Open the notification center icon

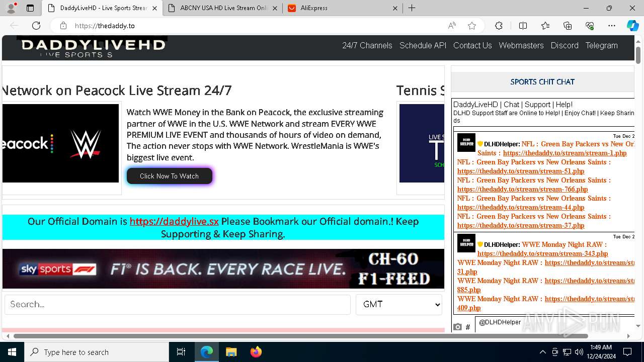click(x=627, y=352)
